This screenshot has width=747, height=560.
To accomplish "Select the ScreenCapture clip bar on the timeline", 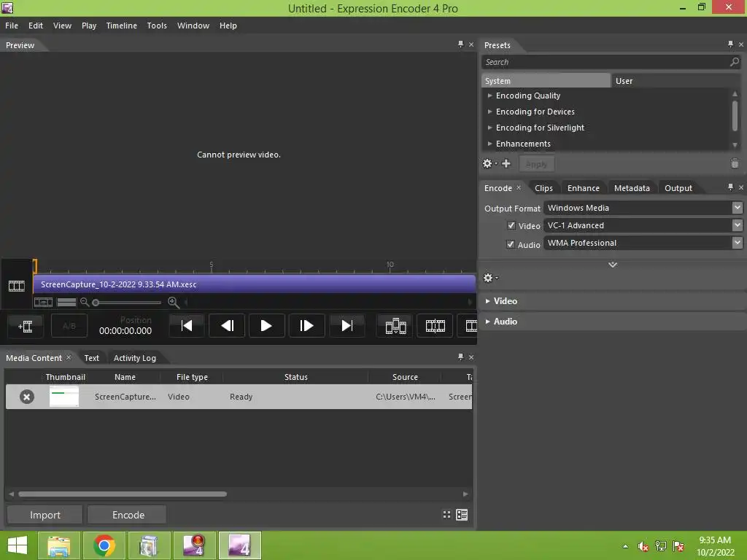I will click(255, 284).
